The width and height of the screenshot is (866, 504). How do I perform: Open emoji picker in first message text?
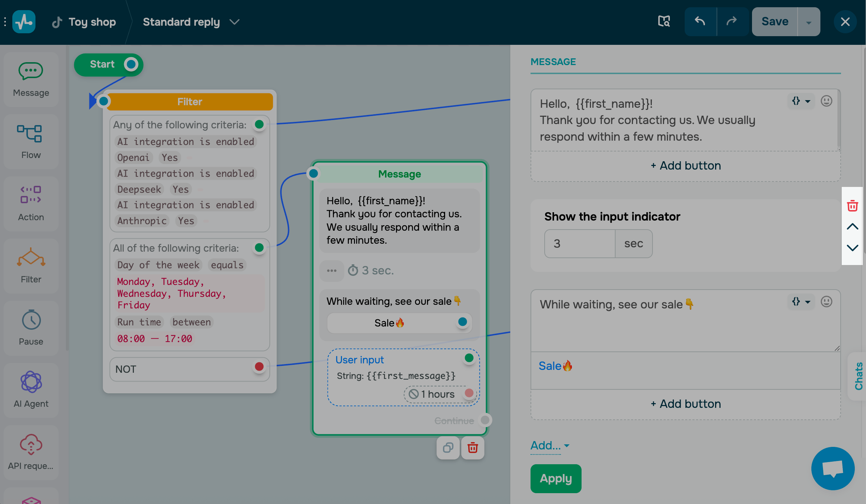[x=826, y=101]
